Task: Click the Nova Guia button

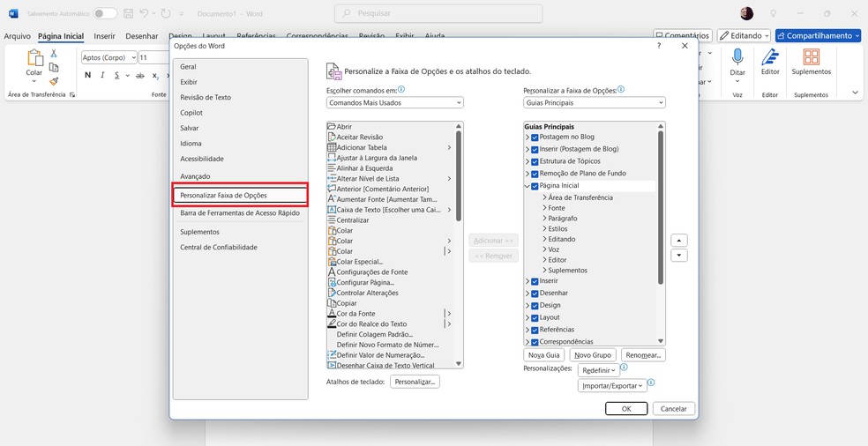Action: (x=543, y=355)
